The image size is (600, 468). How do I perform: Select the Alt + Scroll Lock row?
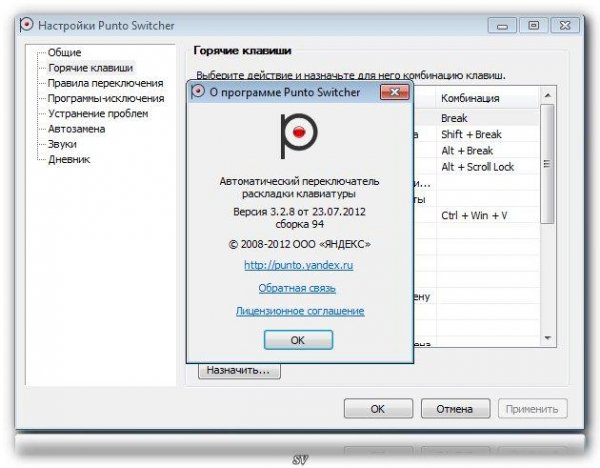pos(476,167)
